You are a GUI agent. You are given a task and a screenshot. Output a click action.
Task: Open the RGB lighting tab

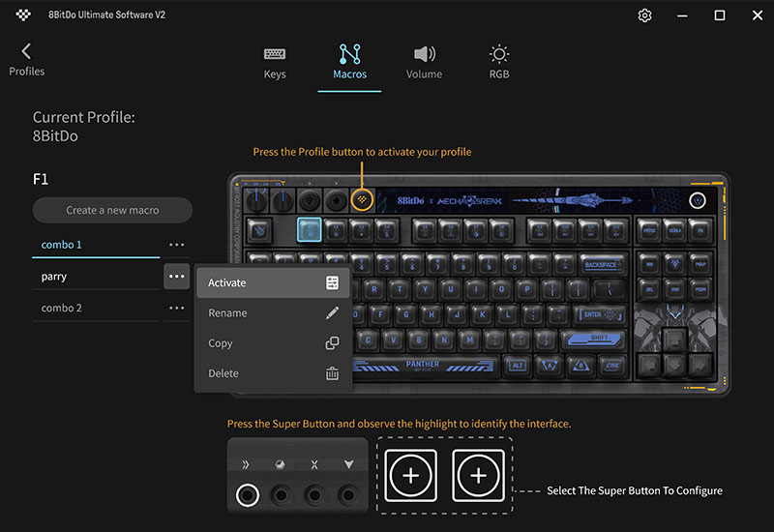(498, 62)
